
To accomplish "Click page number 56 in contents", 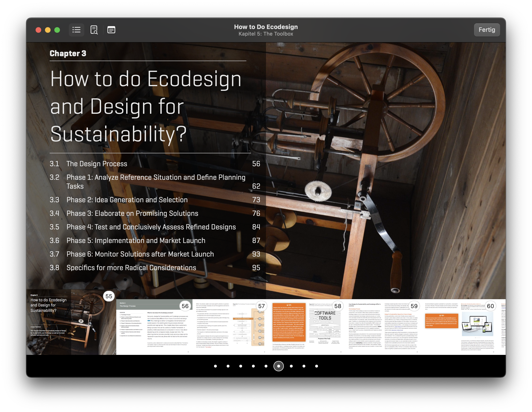I will (256, 164).
